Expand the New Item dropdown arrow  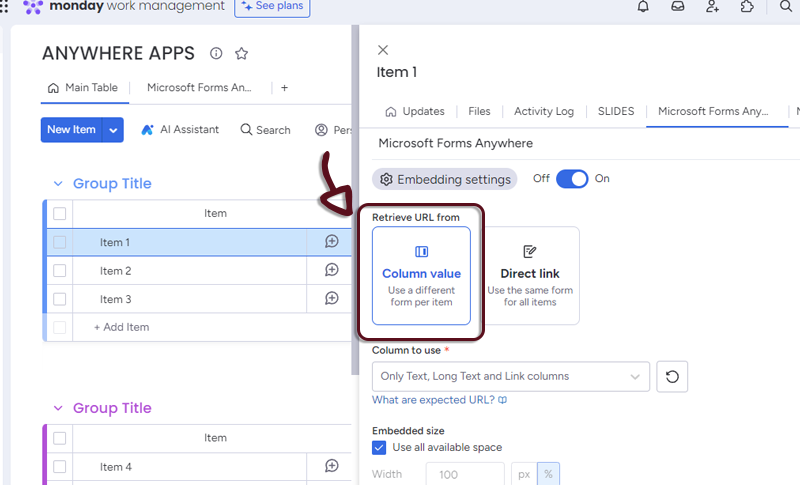click(114, 130)
